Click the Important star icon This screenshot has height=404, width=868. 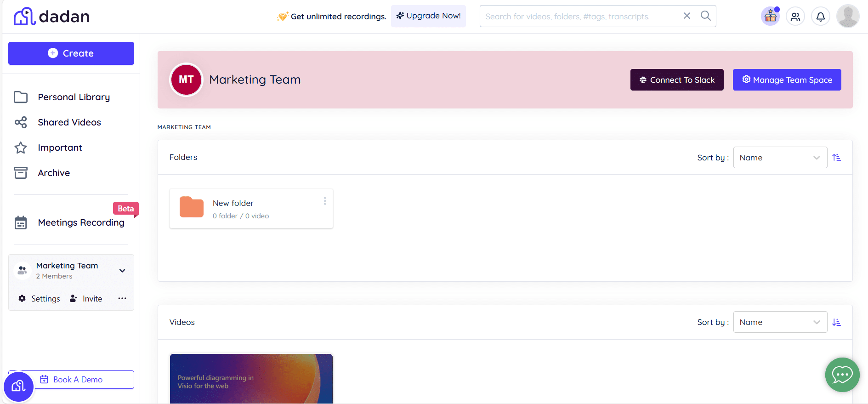(x=21, y=148)
